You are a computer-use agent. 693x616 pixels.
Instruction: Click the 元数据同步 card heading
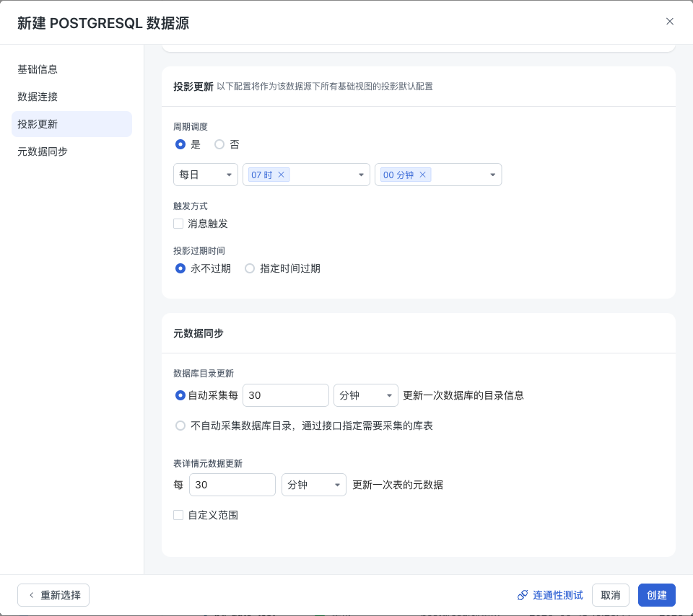coord(199,333)
